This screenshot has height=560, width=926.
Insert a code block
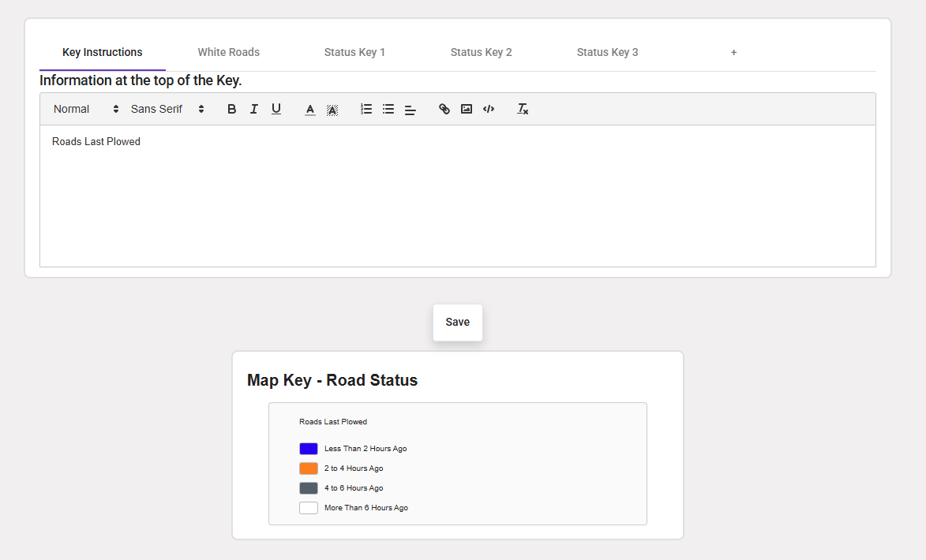pos(489,110)
